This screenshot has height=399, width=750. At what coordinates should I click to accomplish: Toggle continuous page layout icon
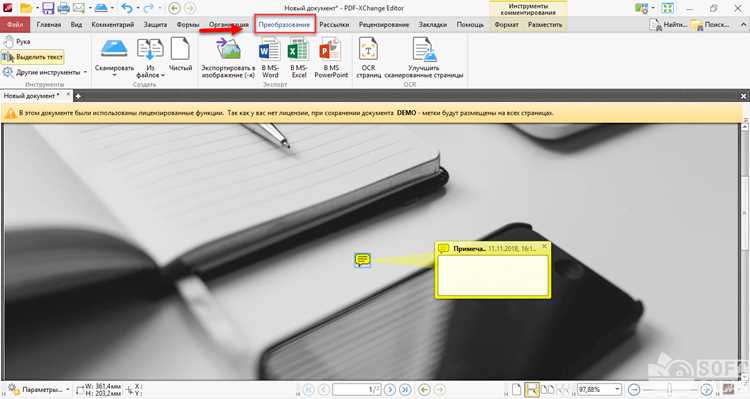pos(531,389)
